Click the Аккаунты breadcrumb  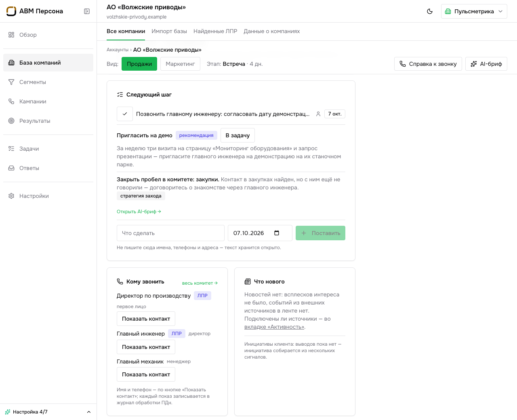118,50
